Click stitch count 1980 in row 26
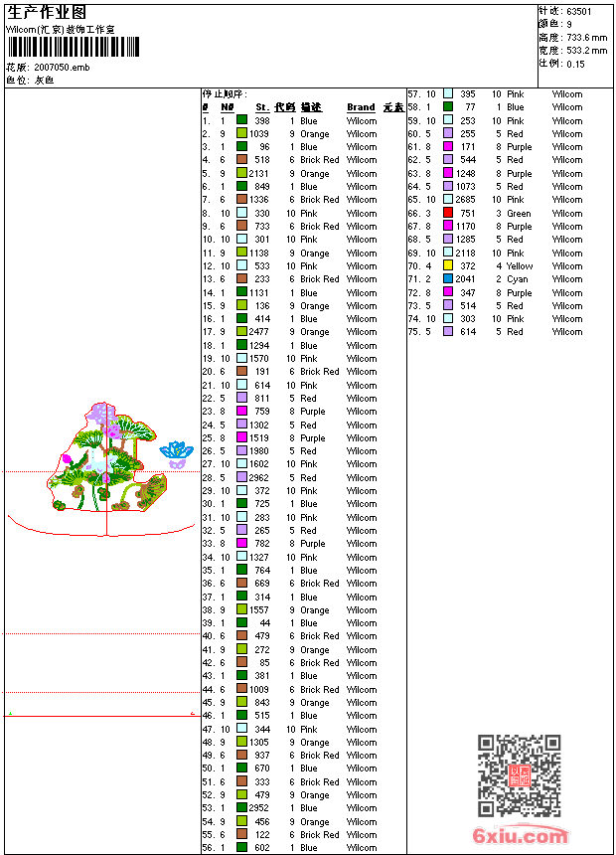The width and height of the screenshot is (616, 855). tap(259, 451)
